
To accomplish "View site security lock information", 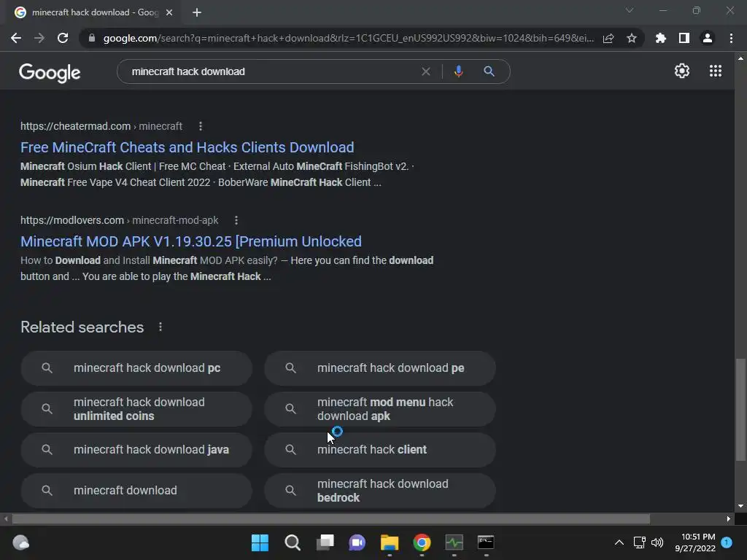I will point(92,38).
